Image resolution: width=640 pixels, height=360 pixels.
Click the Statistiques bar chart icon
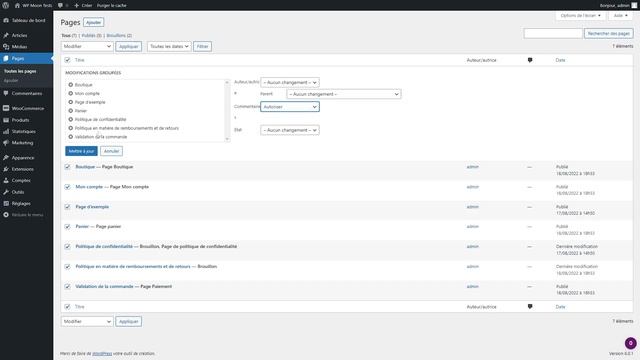tap(6, 131)
